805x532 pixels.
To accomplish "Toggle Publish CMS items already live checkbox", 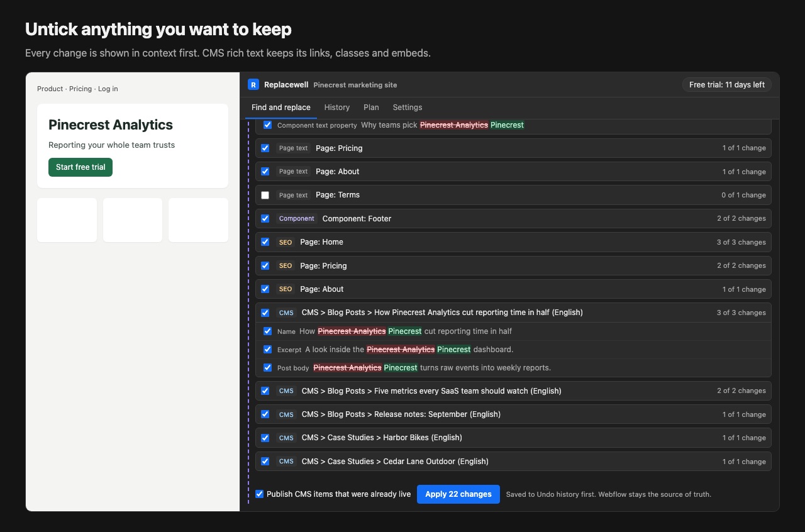I will coord(259,494).
